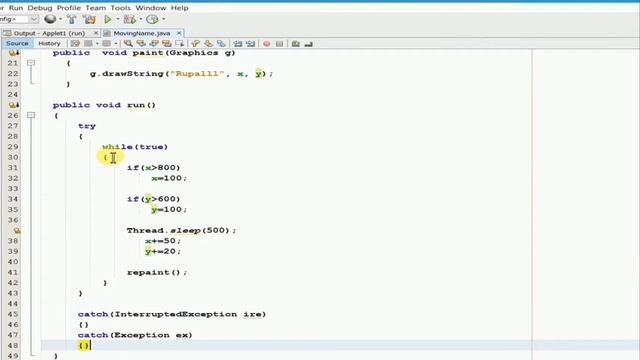Click the Stop Macro Recording icon
Image resolution: width=640 pixels, height=360 pixels.
pos(280,43)
